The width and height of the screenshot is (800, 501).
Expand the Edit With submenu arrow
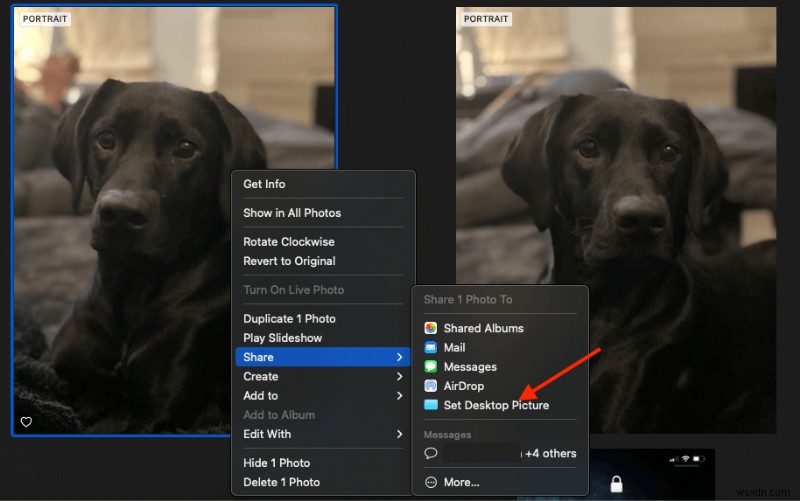click(399, 434)
